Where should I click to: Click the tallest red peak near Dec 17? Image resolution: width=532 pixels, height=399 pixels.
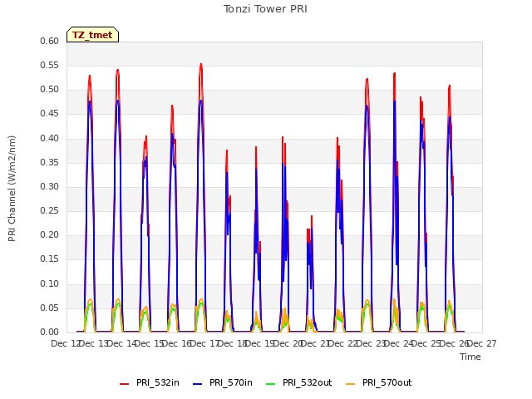[201, 64]
